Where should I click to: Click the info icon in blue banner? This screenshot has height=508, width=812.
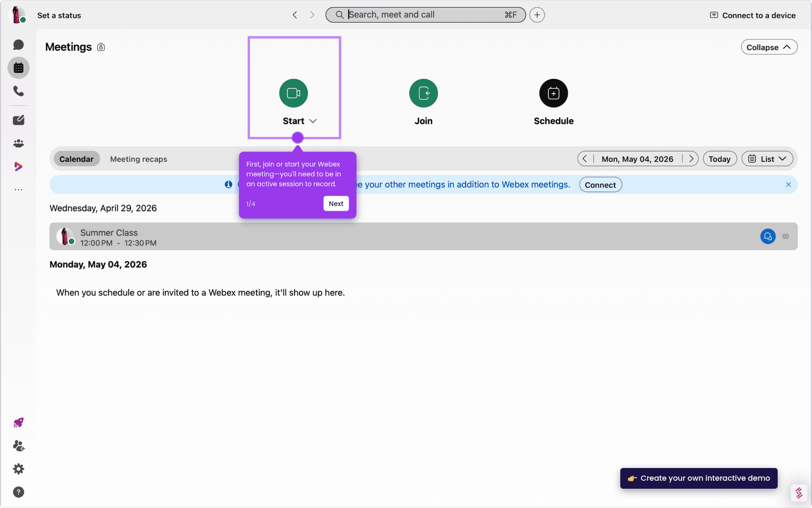pos(228,184)
